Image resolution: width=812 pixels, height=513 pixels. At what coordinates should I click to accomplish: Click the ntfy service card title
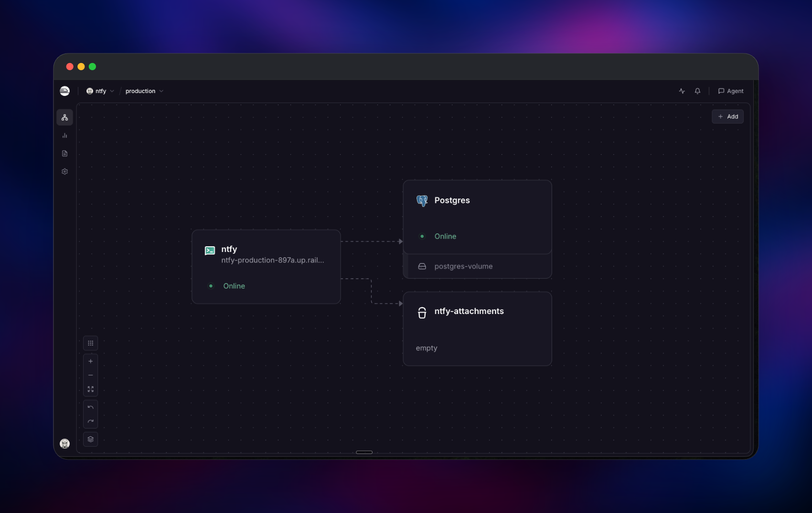point(229,249)
